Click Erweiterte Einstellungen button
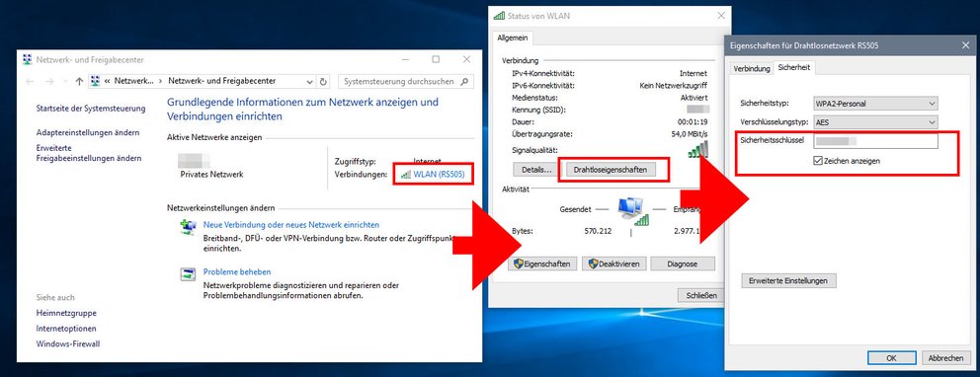 click(788, 281)
